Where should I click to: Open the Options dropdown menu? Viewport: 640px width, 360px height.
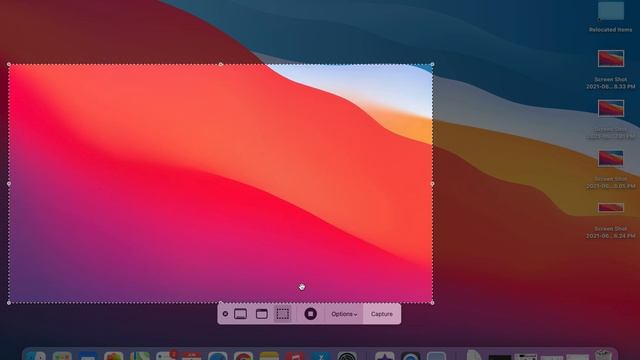pos(344,314)
